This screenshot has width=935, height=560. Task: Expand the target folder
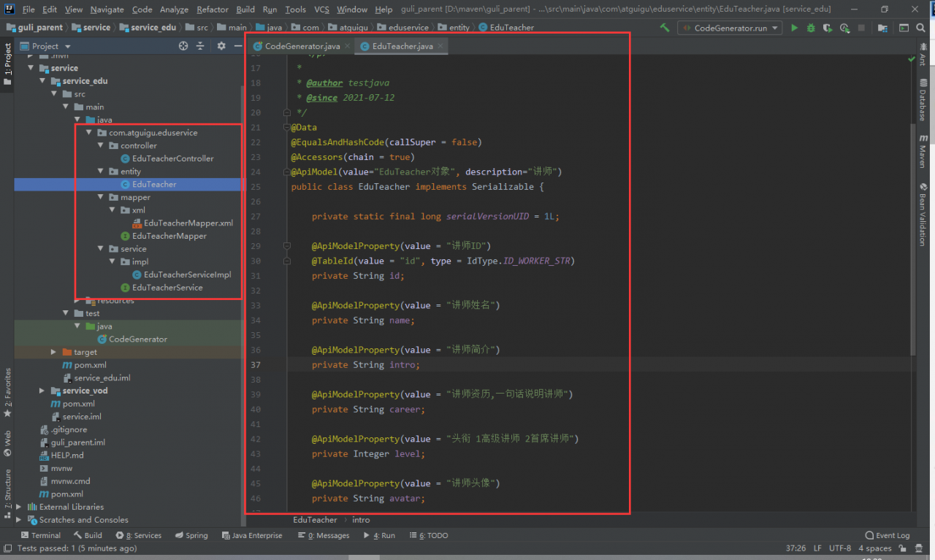click(x=54, y=352)
